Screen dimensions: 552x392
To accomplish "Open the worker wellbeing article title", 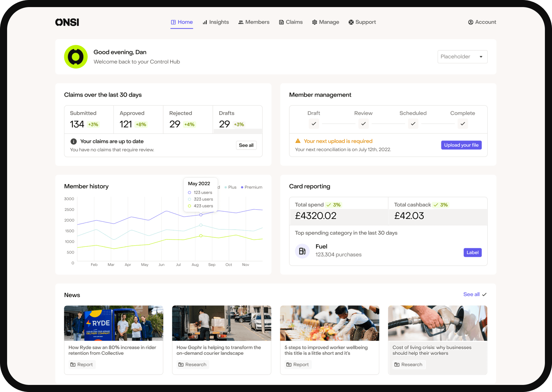I will point(326,350).
